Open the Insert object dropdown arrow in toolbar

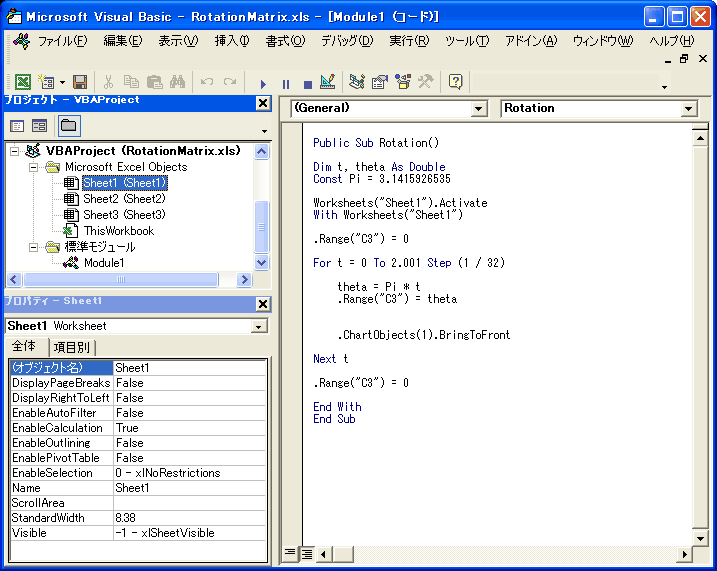pos(62,83)
